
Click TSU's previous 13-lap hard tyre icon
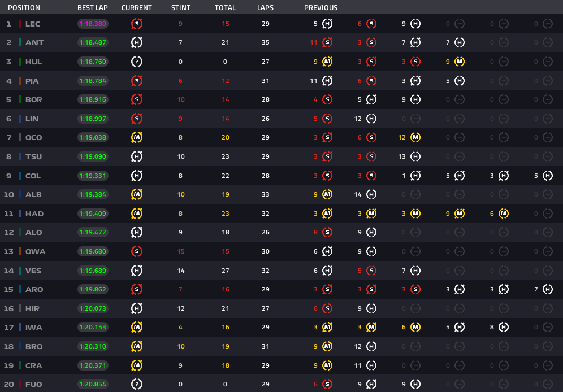[415, 156]
